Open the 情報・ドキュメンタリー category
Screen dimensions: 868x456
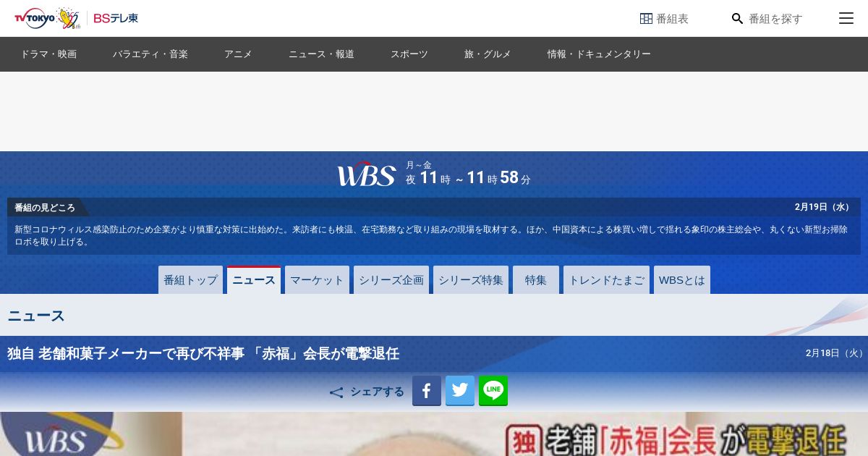(x=599, y=54)
